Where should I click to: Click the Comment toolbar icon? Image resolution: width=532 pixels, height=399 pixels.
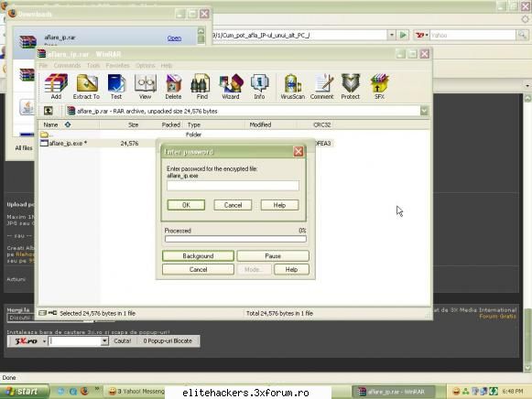coord(321,86)
